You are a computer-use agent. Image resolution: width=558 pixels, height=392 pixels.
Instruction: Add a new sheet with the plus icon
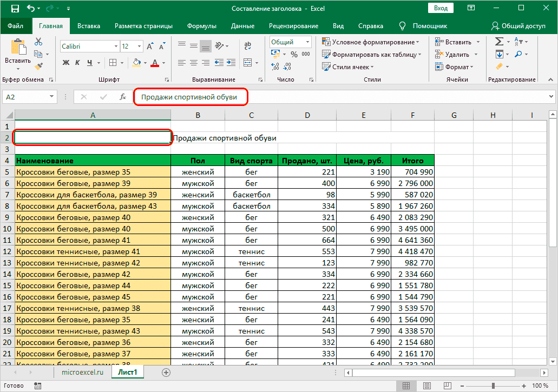pos(166,372)
